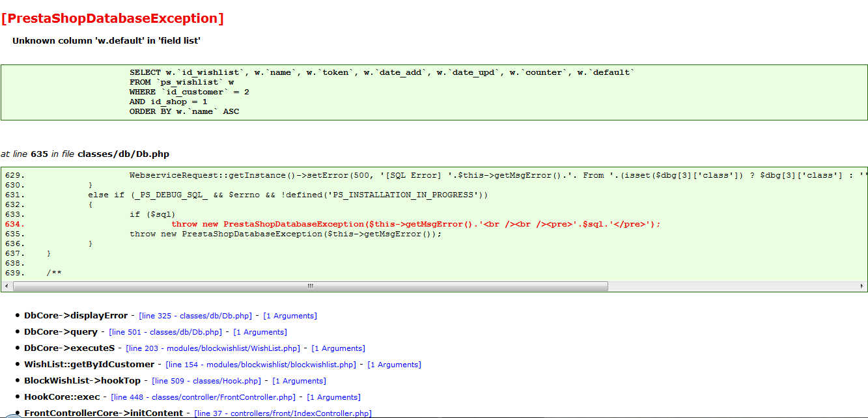868x418 pixels.
Task: Click the FROM `ps_wishlist` w line
Action: coord(182,82)
